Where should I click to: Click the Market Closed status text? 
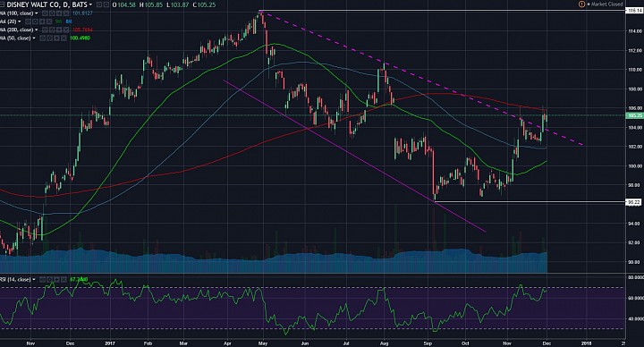(x=607, y=4)
